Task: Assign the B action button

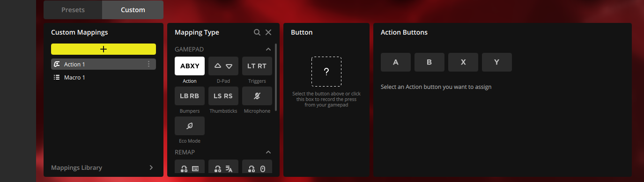Action: point(429,62)
